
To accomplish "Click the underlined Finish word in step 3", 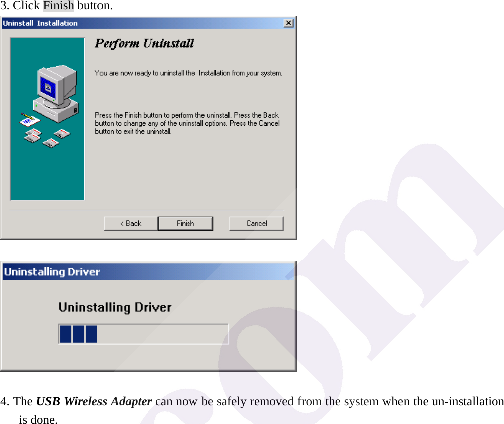I will tap(58, 6).
